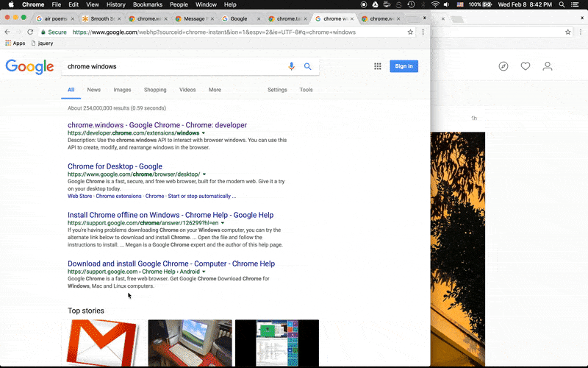Open the Chrome three-dot menu
588x368 pixels.
click(x=423, y=32)
